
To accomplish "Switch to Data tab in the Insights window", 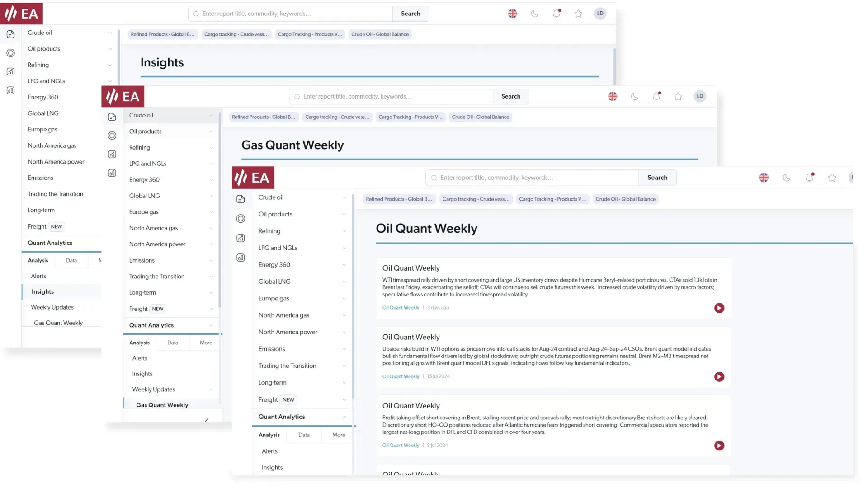I will coord(71,260).
